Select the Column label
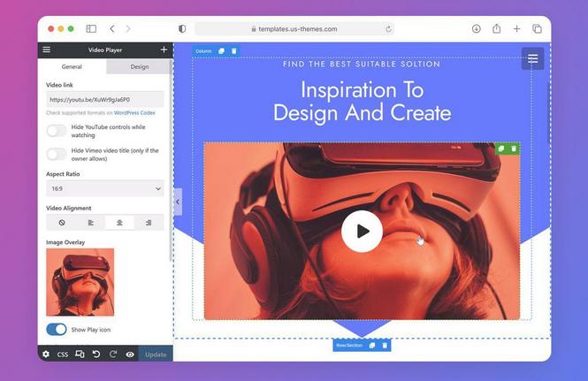Image resolution: width=588 pixels, height=381 pixels. (203, 51)
